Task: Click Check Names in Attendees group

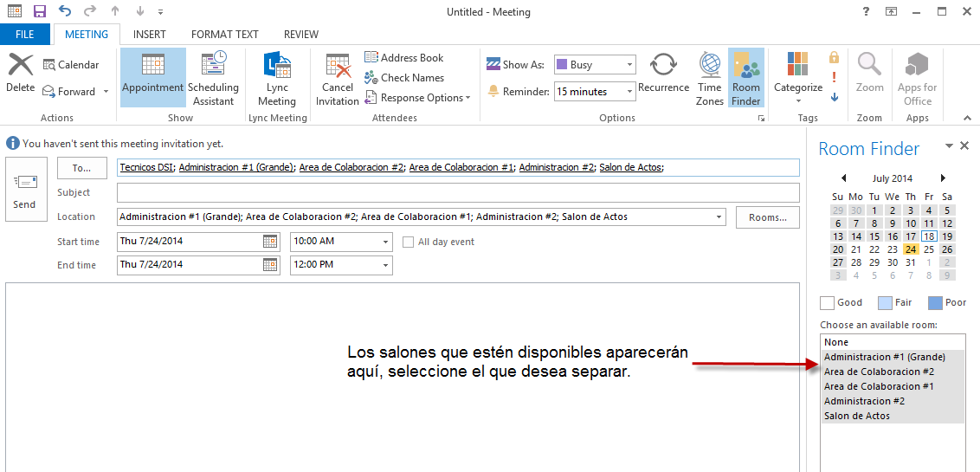Action: (x=404, y=78)
